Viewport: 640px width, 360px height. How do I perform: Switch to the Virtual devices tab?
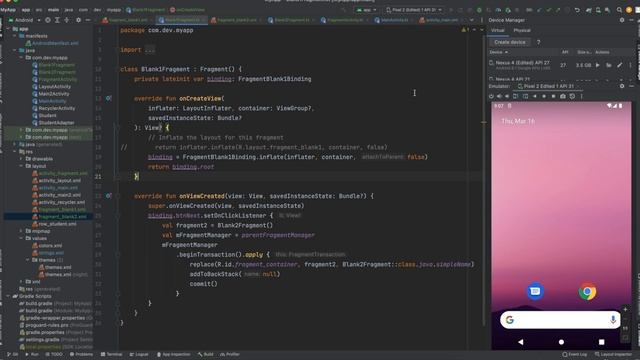498,30
